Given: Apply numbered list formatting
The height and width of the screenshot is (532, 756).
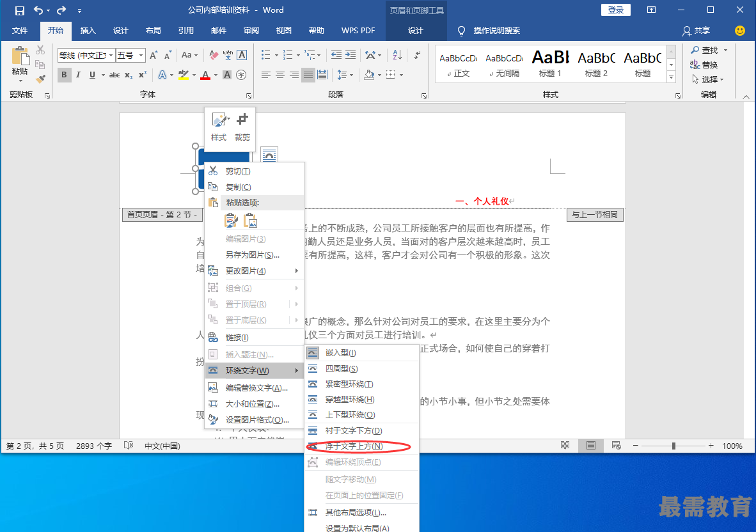Looking at the screenshot, I should click(x=288, y=55).
